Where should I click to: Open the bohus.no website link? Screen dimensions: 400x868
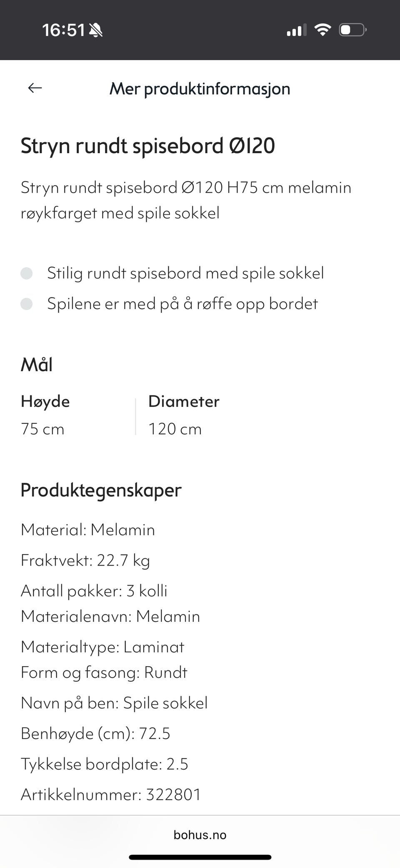tap(200, 835)
